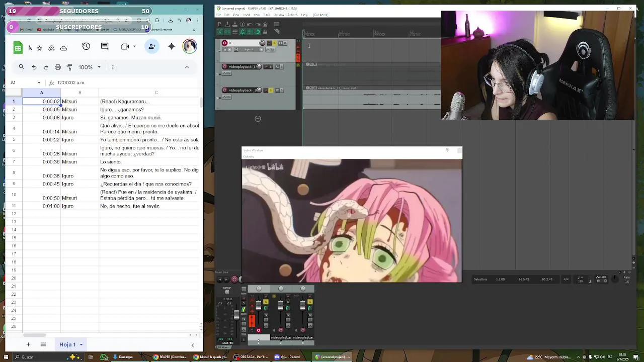Click the print icon in Sheets toolbar
Viewport: 644px width, 362px height.
point(58,67)
